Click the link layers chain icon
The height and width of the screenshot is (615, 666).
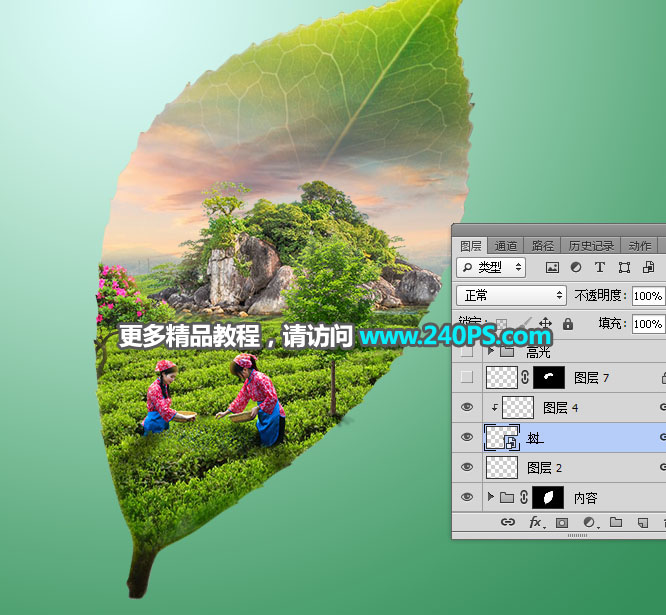[508, 522]
